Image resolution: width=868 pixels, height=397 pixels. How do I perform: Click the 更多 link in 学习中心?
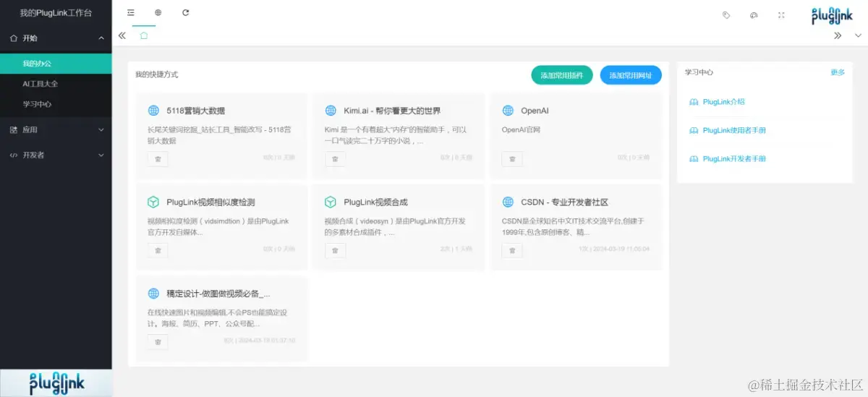point(838,72)
